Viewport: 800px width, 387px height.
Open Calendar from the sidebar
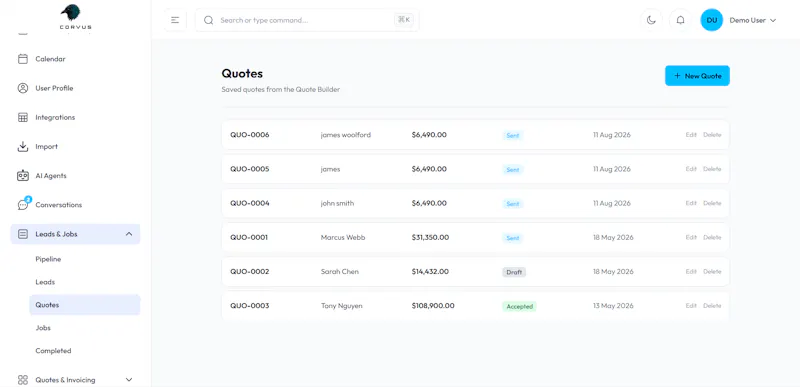pos(75,59)
